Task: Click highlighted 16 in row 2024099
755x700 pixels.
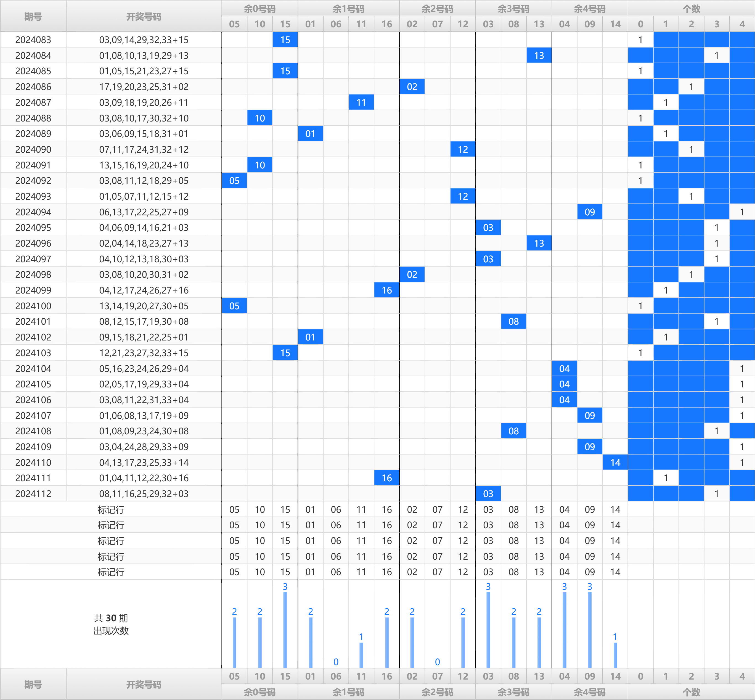Action: tap(386, 290)
